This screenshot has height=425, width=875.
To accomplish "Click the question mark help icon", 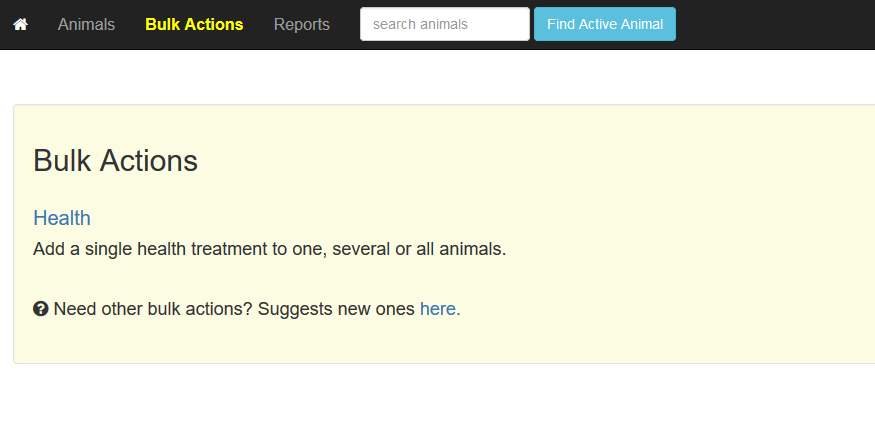I will (41, 308).
